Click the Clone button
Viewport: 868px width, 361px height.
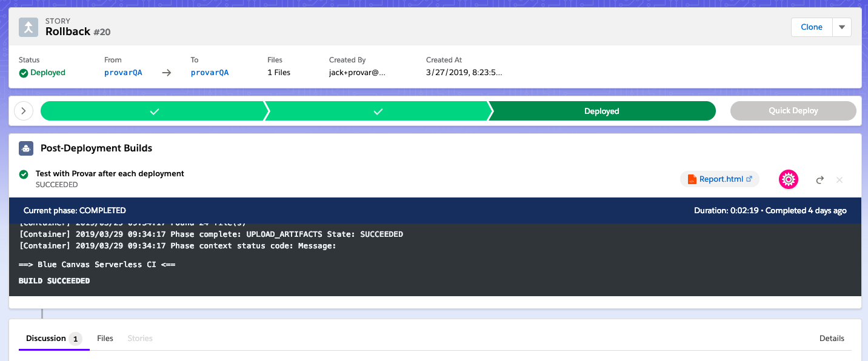pos(812,27)
